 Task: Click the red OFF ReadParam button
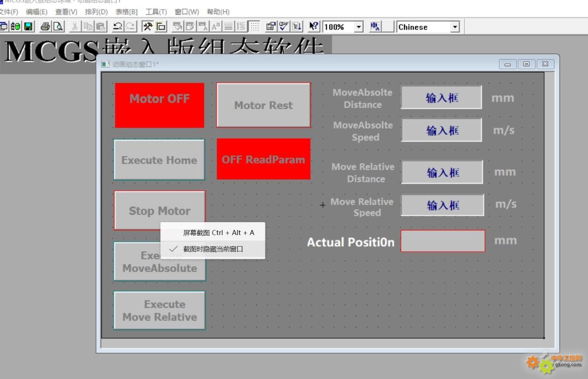pos(264,159)
